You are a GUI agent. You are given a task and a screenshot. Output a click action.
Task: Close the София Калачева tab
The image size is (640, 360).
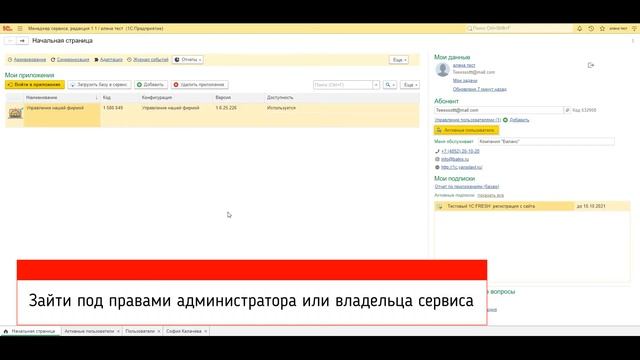pyautogui.click(x=205, y=331)
